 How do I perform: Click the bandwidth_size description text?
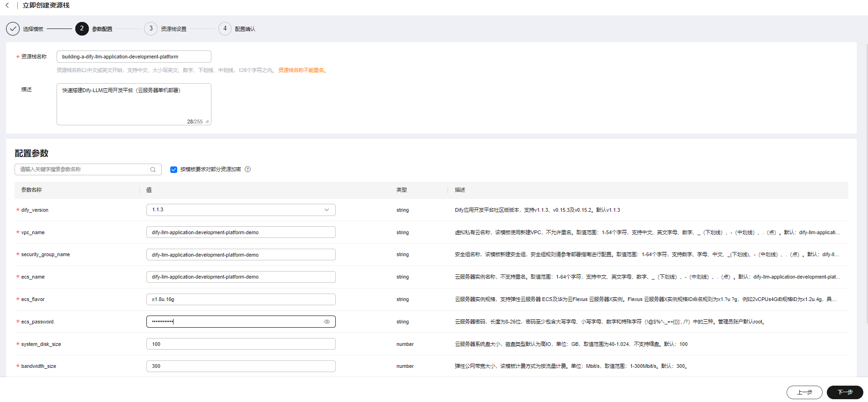571,366
